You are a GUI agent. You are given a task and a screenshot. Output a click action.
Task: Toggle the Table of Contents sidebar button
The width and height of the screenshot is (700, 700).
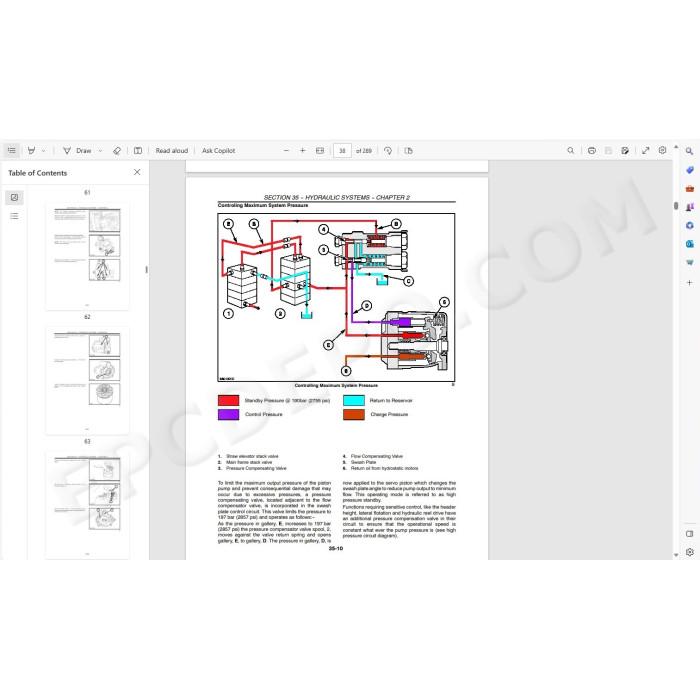[12, 150]
